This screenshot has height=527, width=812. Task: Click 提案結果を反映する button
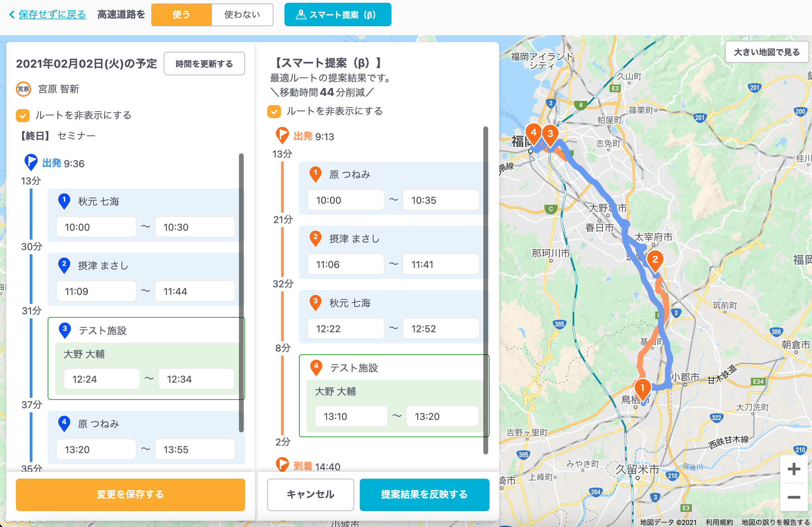(424, 495)
